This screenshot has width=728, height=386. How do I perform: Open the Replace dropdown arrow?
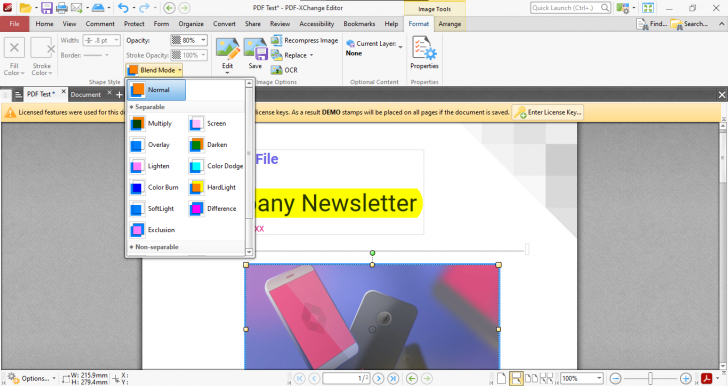(311, 55)
